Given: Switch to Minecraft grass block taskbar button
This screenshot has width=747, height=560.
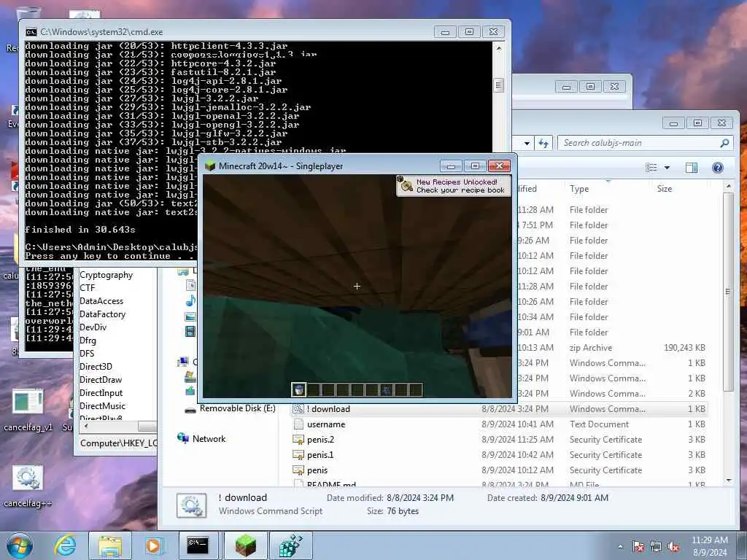Looking at the screenshot, I should (245, 545).
